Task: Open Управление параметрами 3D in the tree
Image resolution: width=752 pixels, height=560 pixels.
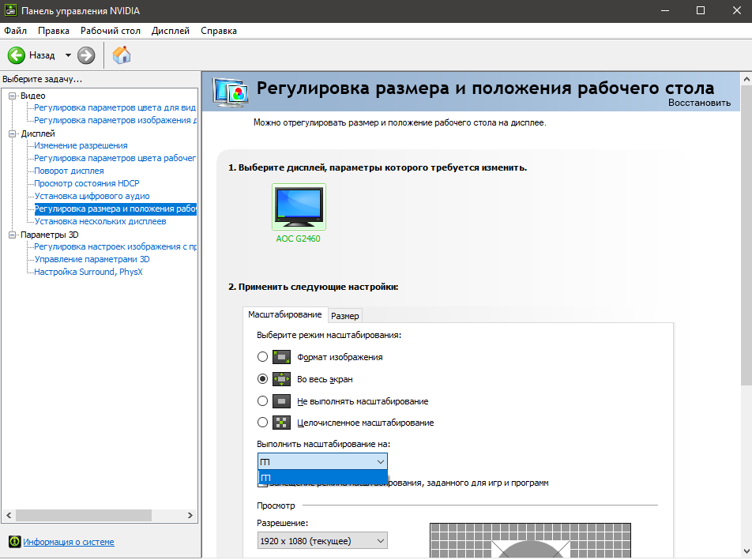Action: pyautogui.click(x=92, y=259)
